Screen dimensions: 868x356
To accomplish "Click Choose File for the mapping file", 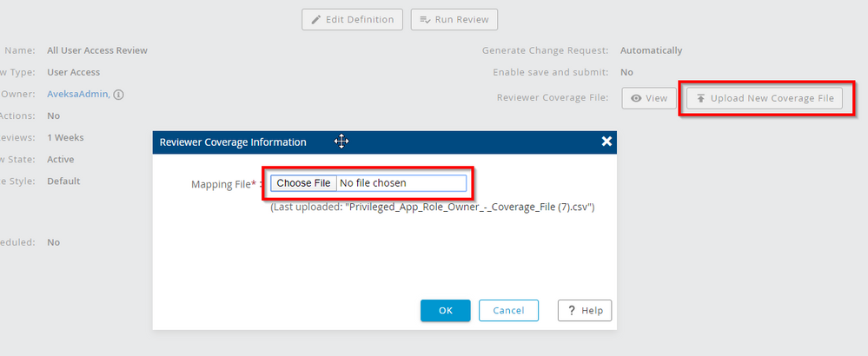I will [303, 183].
